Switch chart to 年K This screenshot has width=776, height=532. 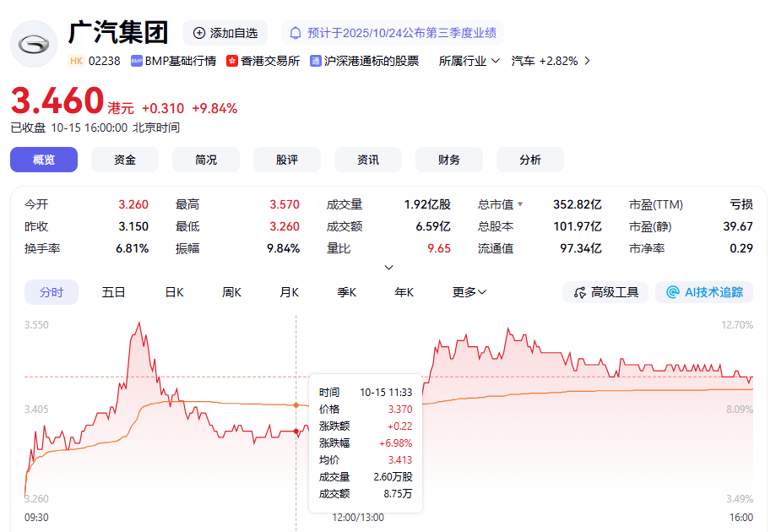pyautogui.click(x=404, y=292)
